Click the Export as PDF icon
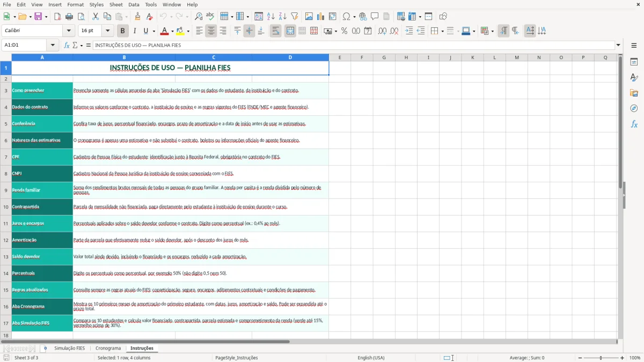This screenshot has height=362, width=644. 57,17
